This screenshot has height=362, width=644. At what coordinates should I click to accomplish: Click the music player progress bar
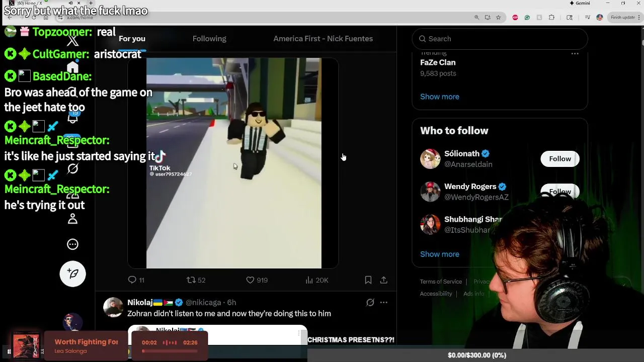(x=169, y=351)
